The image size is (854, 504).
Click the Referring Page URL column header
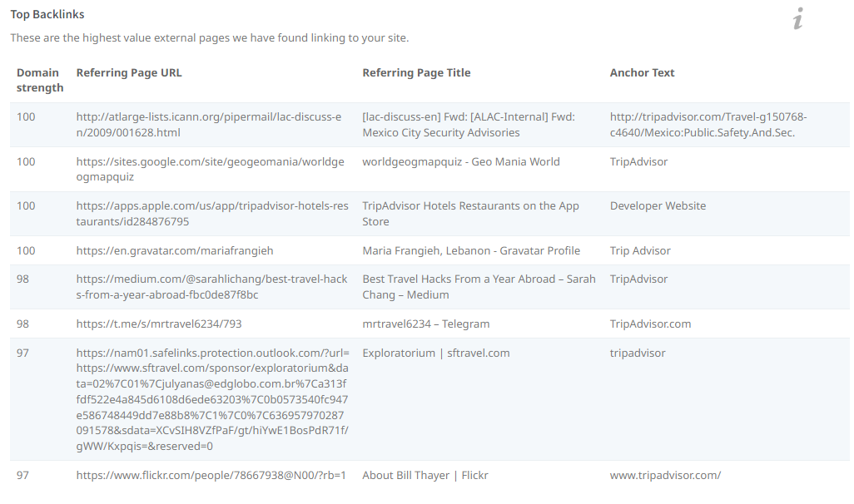[129, 73]
